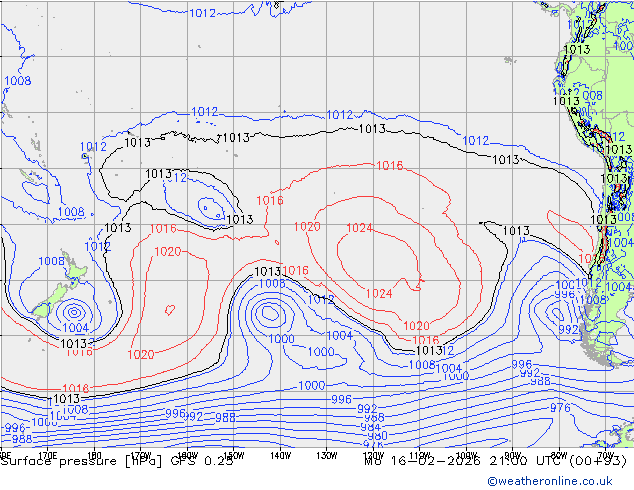Select the 'Mo 16-02-2026 21:00 UTC' timestamp
634x490 pixels.
(x=463, y=461)
